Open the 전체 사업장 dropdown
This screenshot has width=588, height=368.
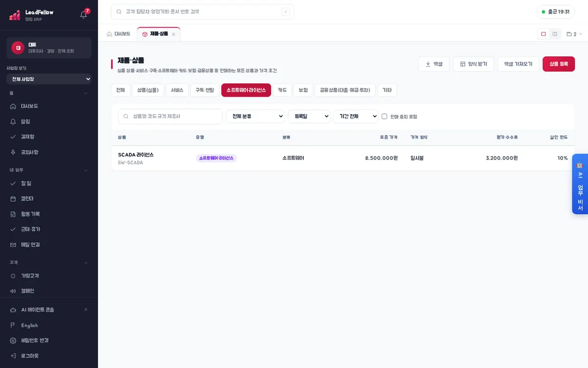coord(49,79)
